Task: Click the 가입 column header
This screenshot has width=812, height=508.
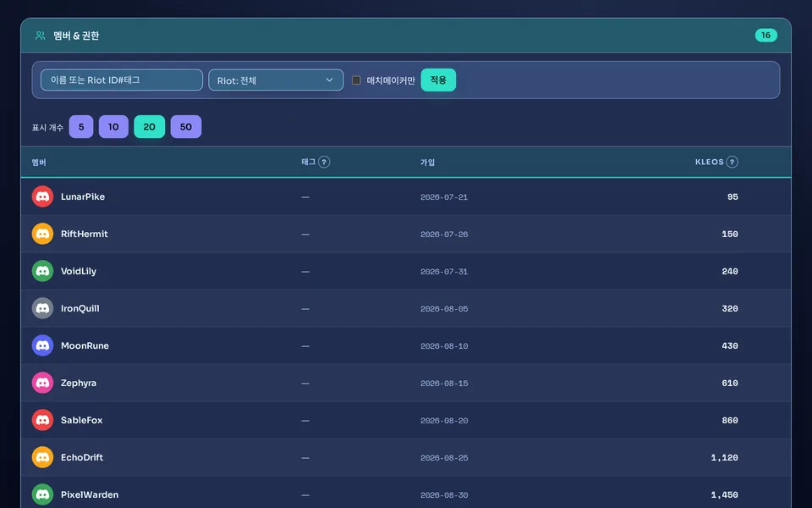Action: click(x=427, y=163)
